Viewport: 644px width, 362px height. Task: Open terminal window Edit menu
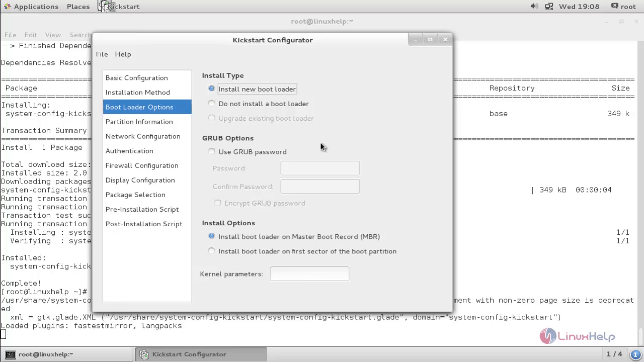[x=31, y=35]
